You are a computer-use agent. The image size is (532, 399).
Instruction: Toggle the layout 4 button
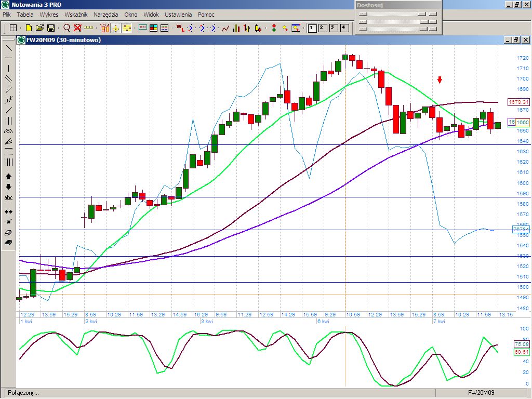click(x=343, y=28)
